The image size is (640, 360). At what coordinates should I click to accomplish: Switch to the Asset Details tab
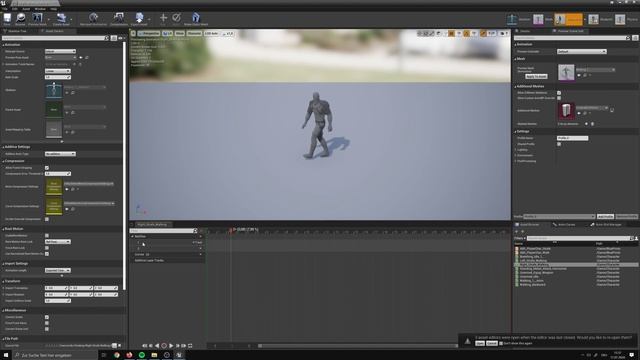[55, 31]
